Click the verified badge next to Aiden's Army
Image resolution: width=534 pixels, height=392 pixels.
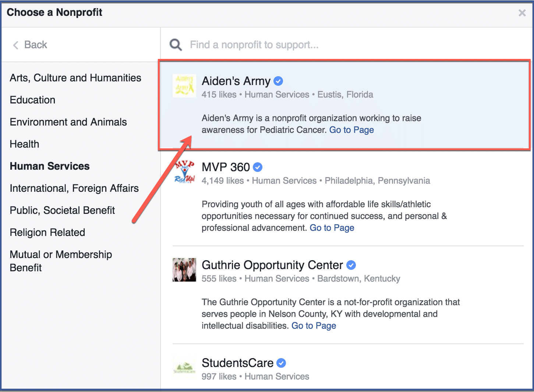[x=278, y=81]
